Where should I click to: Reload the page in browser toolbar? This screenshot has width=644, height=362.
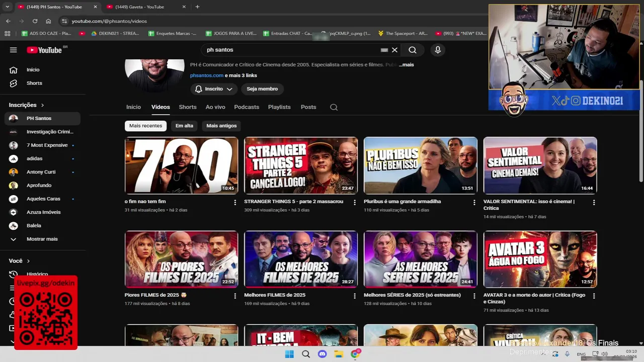(x=35, y=21)
